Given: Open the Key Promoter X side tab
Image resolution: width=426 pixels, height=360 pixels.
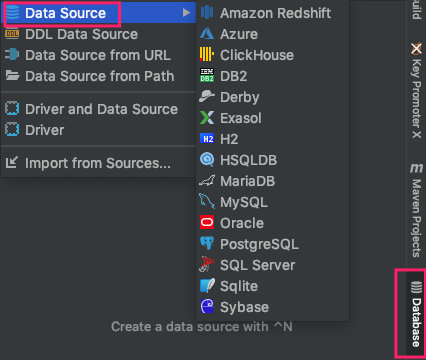Looking at the screenshot, I should point(416,90).
